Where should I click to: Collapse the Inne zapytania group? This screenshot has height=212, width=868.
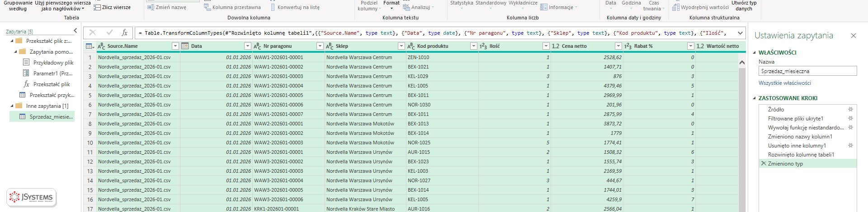pyautogui.click(x=12, y=106)
